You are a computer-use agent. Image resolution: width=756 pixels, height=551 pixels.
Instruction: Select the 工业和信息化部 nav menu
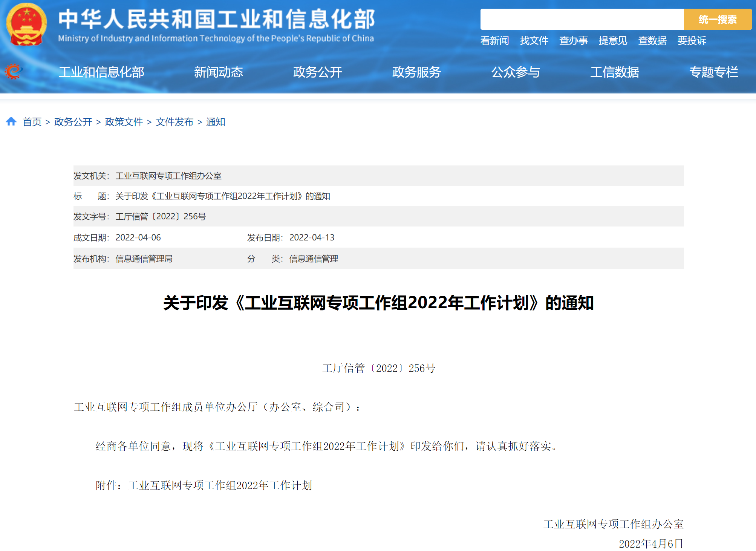pyautogui.click(x=101, y=72)
